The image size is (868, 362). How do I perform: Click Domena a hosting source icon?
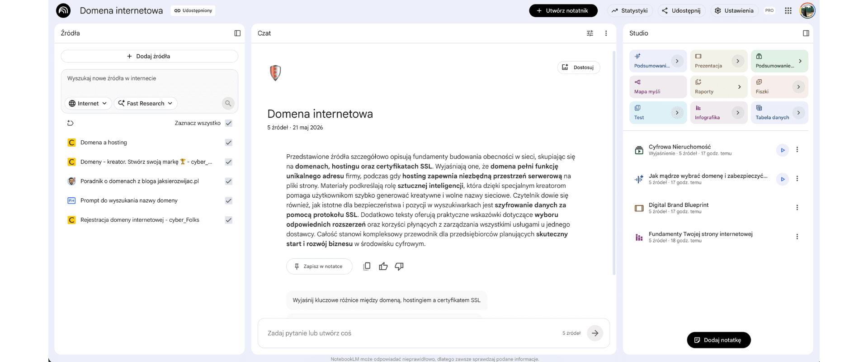71,143
